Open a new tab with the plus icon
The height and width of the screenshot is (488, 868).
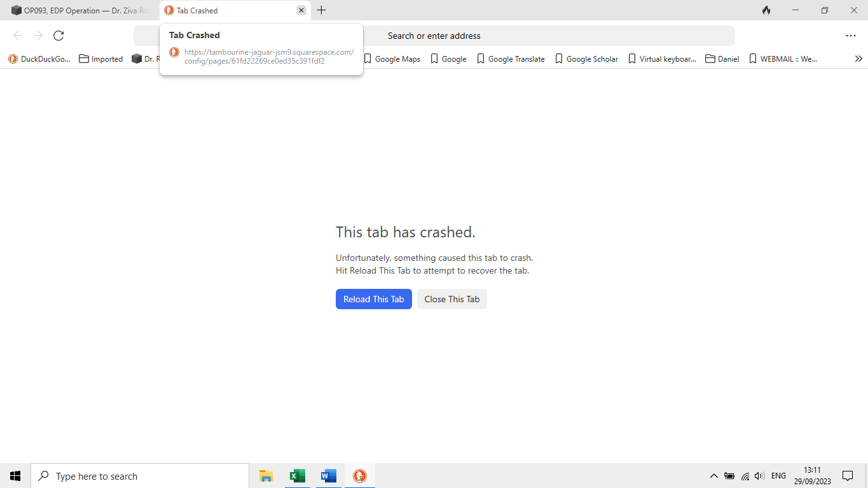(x=321, y=10)
